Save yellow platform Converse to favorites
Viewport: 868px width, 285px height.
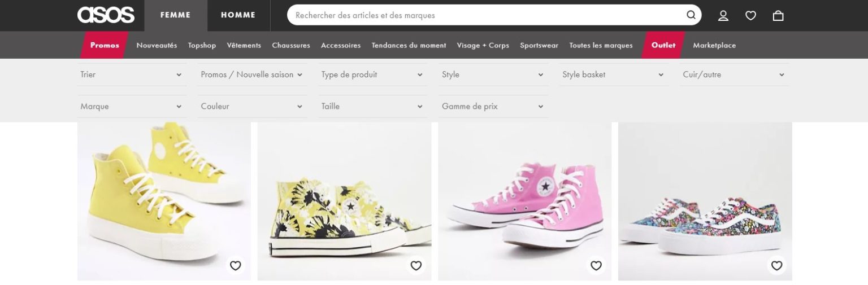coord(236,266)
